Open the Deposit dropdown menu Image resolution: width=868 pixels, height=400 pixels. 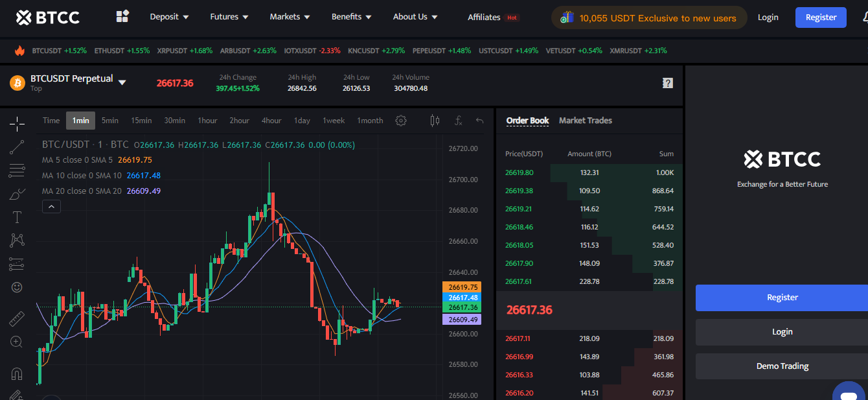[169, 17]
